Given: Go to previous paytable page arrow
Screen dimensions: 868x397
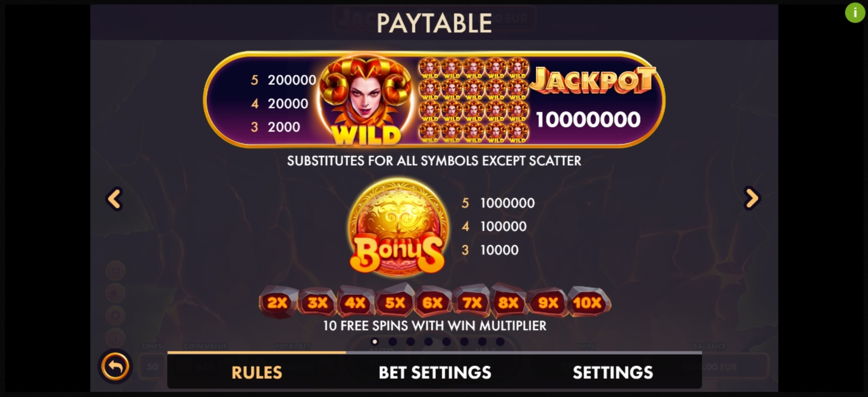Looking at the screenshot, I should (x=114, y=199).
